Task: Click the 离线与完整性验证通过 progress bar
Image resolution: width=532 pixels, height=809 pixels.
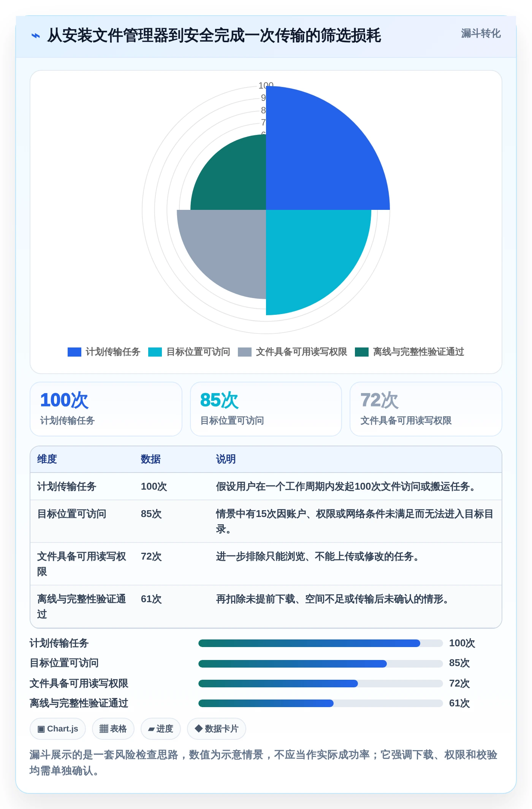Action: (320, 703)
